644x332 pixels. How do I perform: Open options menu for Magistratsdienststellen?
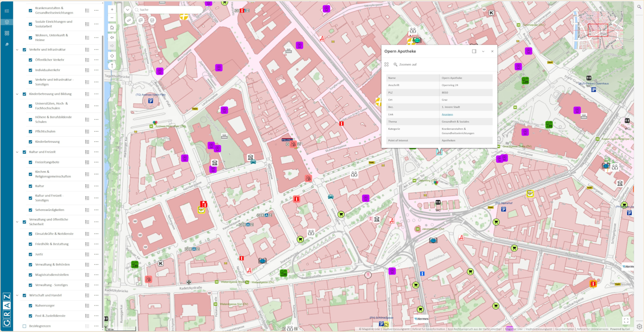(x=96, y=275)
